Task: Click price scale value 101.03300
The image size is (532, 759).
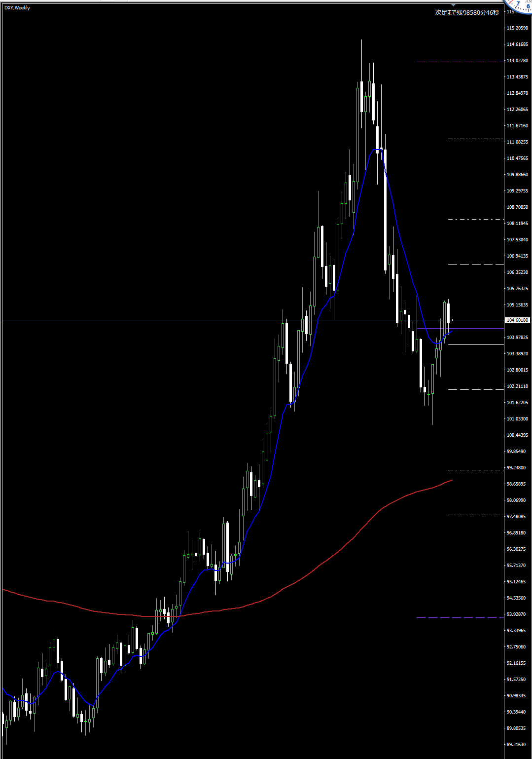Action: [x=517, y=419]
